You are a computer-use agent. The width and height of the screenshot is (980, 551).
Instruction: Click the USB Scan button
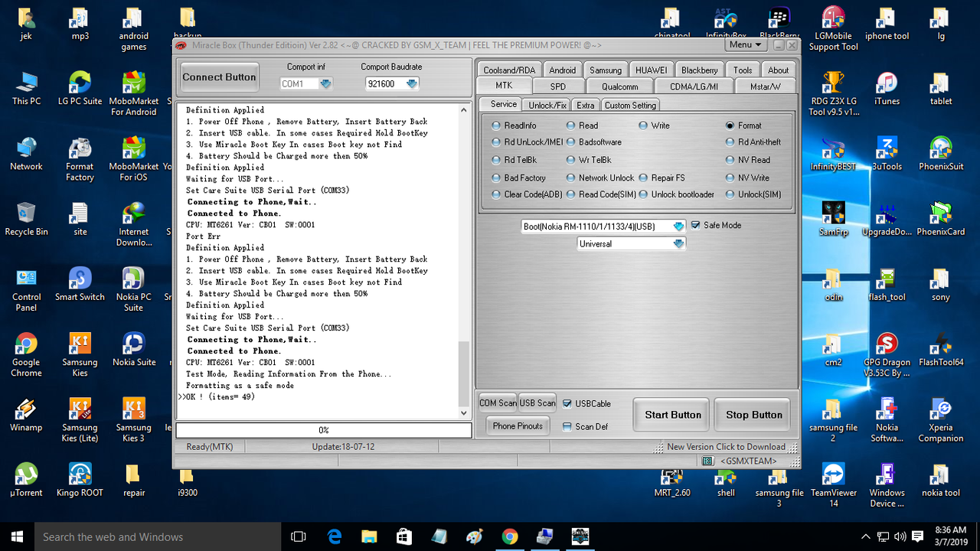[537, 403]
